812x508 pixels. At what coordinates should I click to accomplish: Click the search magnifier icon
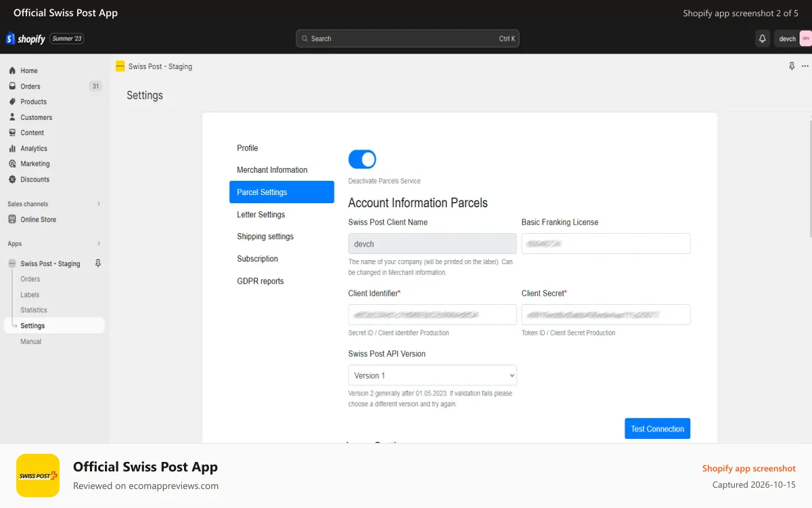pyautogui.click(x=304, y=39)
